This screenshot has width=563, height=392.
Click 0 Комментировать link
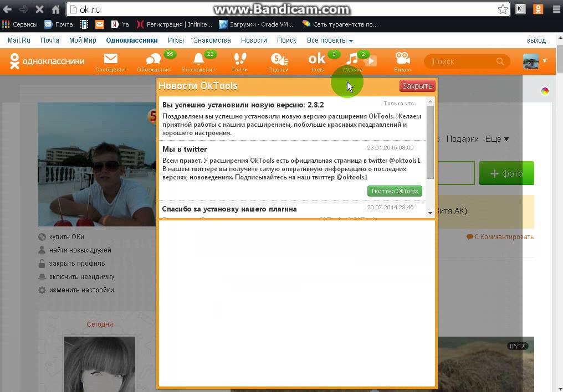[500, 237]
